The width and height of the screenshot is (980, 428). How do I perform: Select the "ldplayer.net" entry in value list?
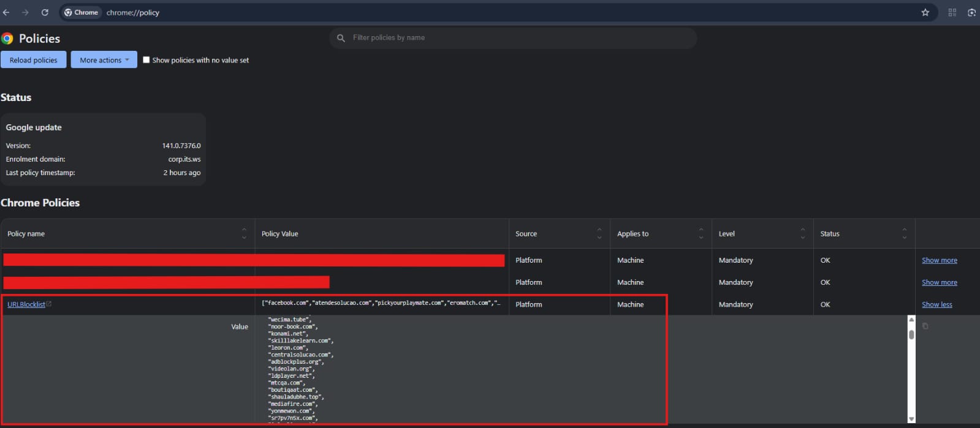pos(291,376)
